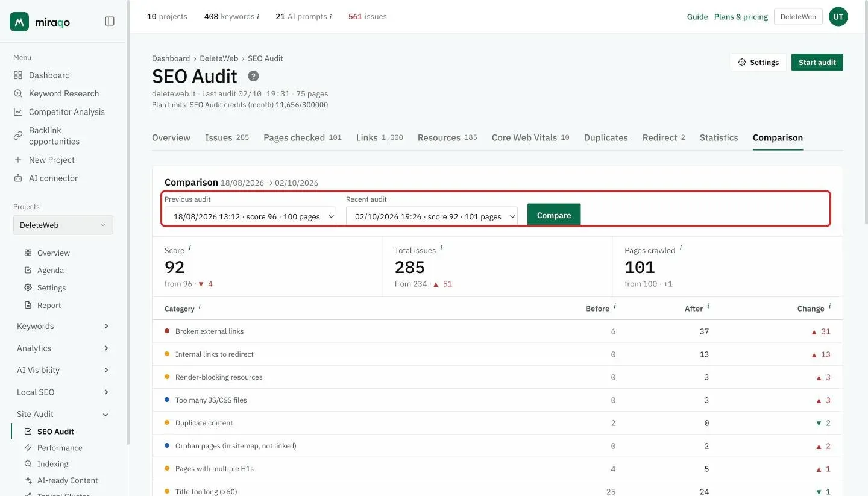This screenshot has height=496, width=868.
Task: Open the DeleteWeb project selector
Action: (63, 225)
